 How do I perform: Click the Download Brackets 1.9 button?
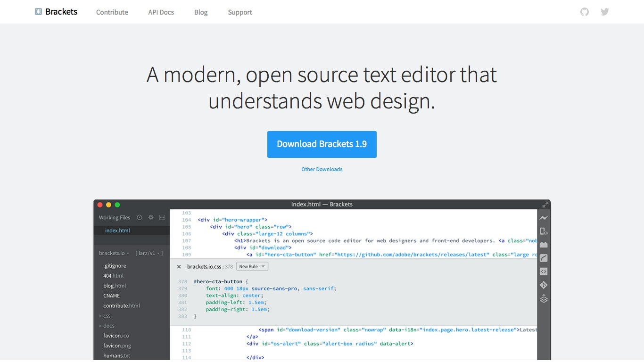click(322, 144)
